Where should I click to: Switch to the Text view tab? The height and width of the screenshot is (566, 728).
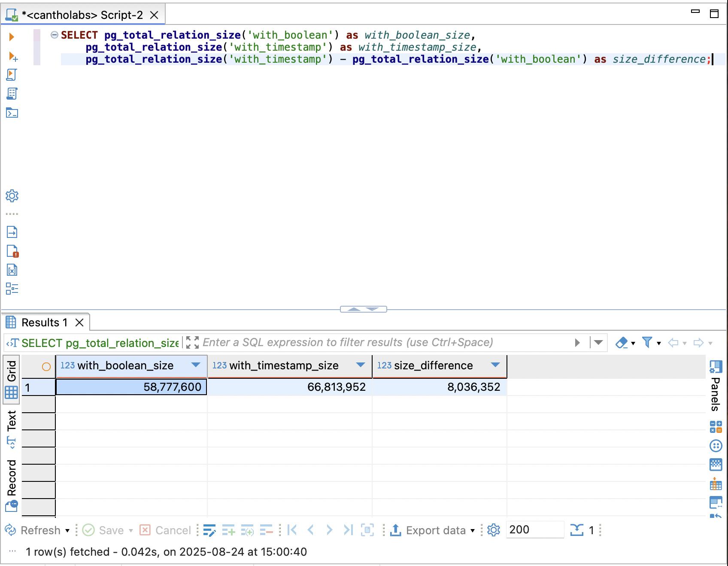coord(12,421)
